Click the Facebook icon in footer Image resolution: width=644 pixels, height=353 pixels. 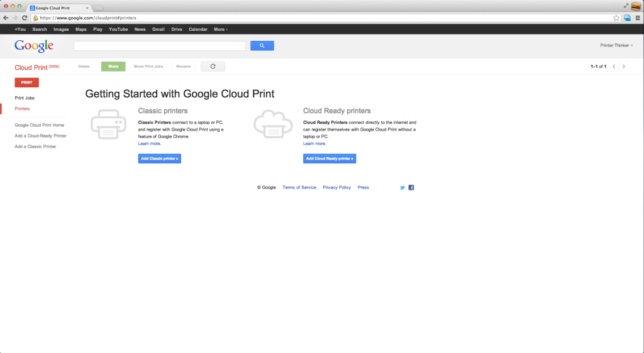(411, 188)
